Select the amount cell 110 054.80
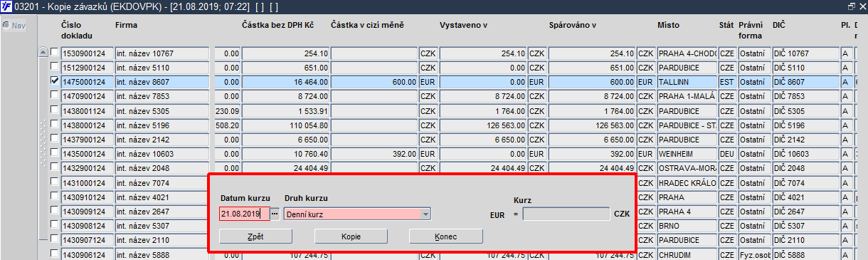The width and height of the screenshot is (868, 260). click(286, 125)
